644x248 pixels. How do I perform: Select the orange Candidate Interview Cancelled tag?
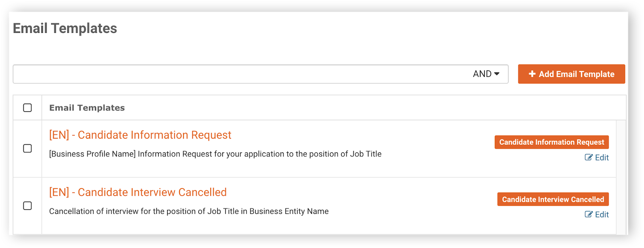tap(553, 199)
